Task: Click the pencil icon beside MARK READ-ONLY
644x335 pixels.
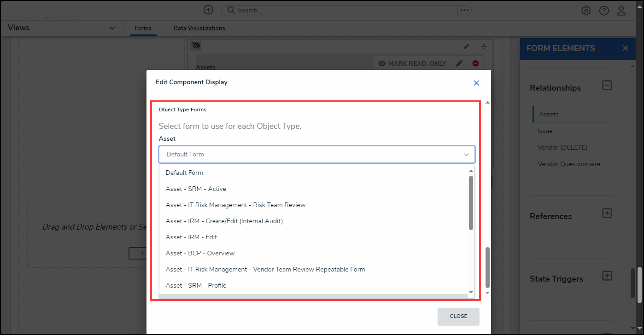Action: pos(459,63)
